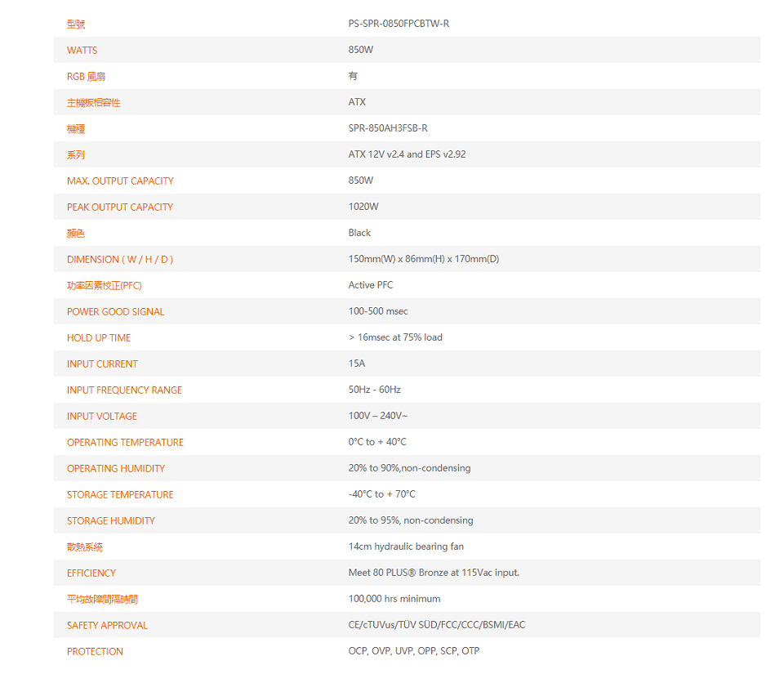The image size is (784, 674).
Task: Click the 100V – 240V~ input voltage value
Action: (377, 416)
